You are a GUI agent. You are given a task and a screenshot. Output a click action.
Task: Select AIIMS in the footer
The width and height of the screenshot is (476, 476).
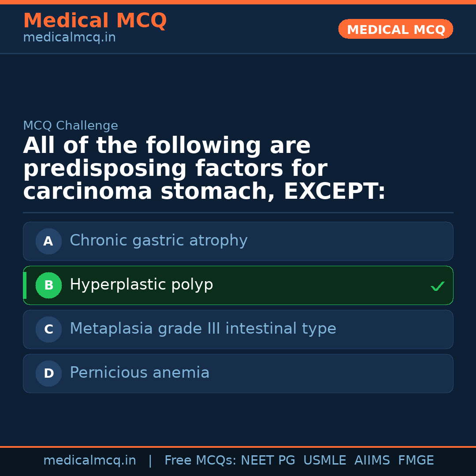(372, 461)
